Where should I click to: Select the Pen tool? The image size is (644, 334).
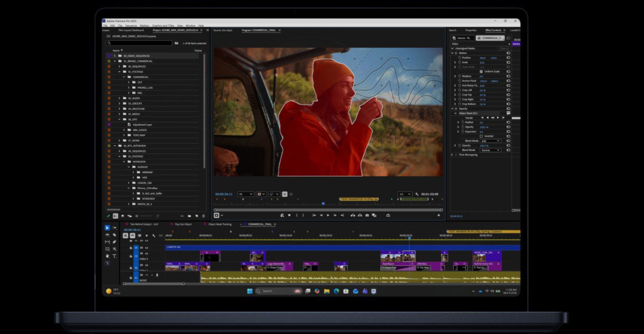coord(115,242)
